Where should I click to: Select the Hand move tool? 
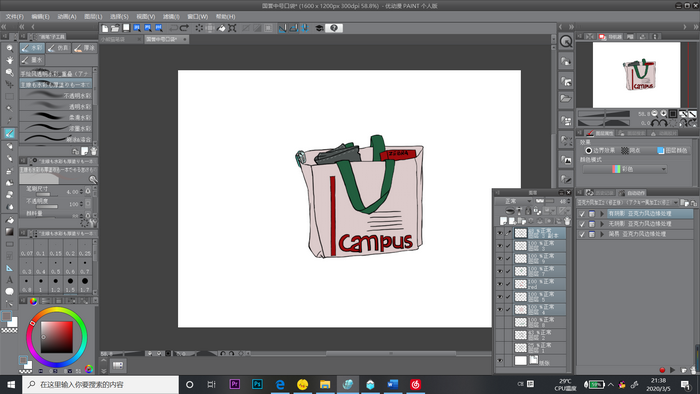click(x=9, y=60)
